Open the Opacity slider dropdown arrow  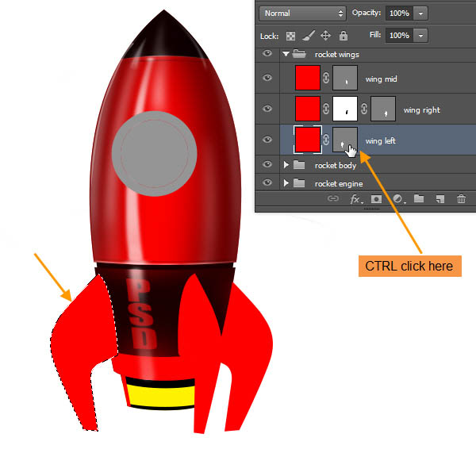pos(420,13)
